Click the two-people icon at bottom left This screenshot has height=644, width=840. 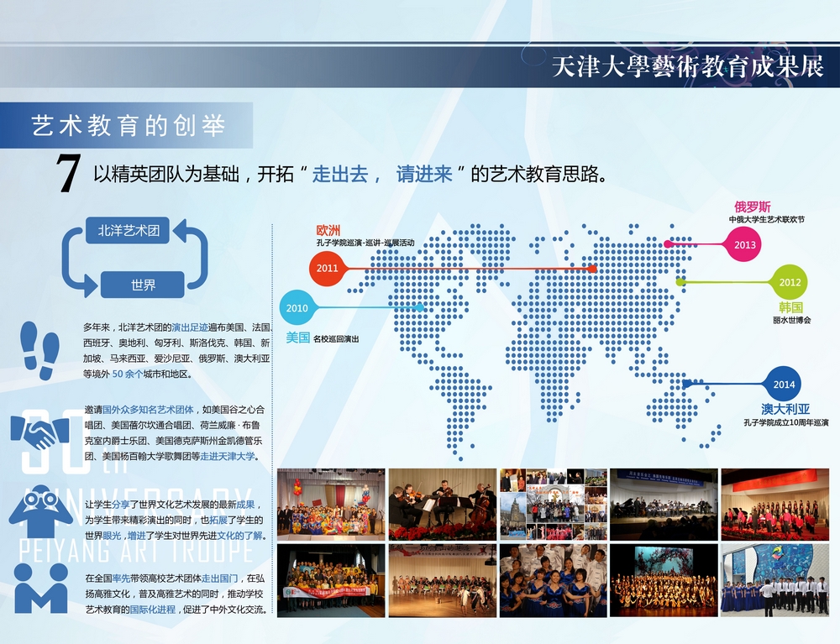(39, 587)
